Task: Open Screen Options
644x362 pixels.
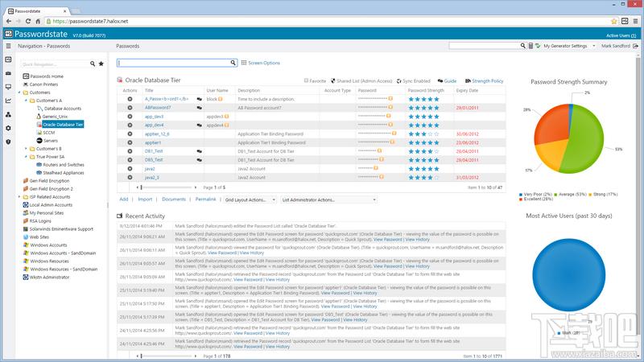Action: [x=260, y=63]
